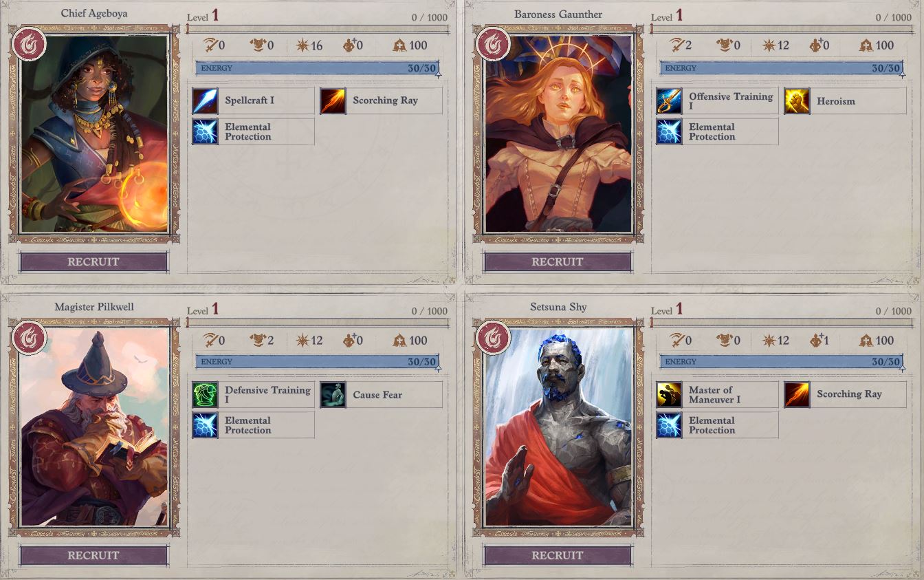Screen dimensions: 924x580
Task: Click Magister Pilkwell's Defensive Training I icon
Action: point(205,395)
